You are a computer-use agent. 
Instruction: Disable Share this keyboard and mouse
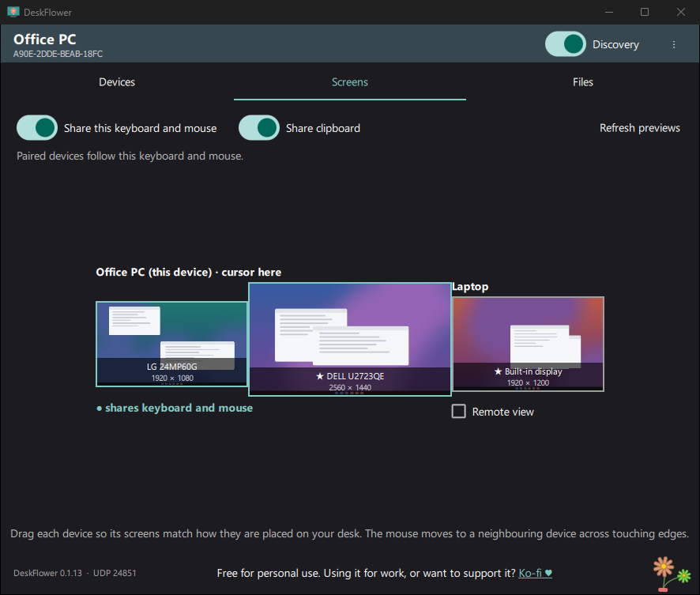[37, 128]
